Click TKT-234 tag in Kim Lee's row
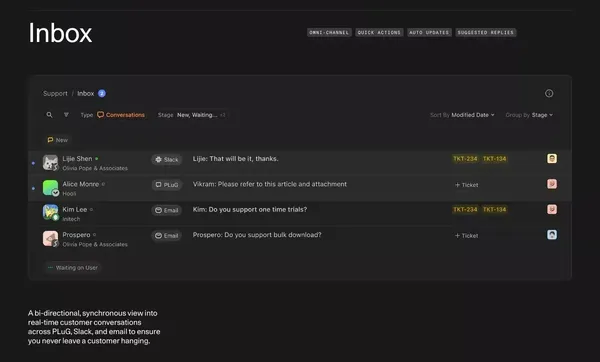The image size is (600, 362). [465, 209]
